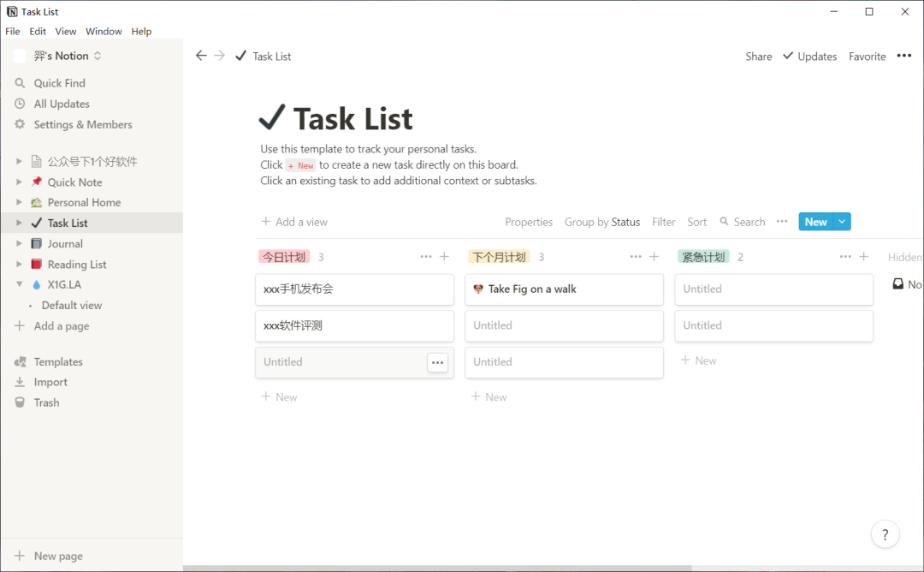Viewport: 924px width, 572px height.
Task: Open the workspace switcher next to 羿's Notion
Action: (x=98, y=56)
